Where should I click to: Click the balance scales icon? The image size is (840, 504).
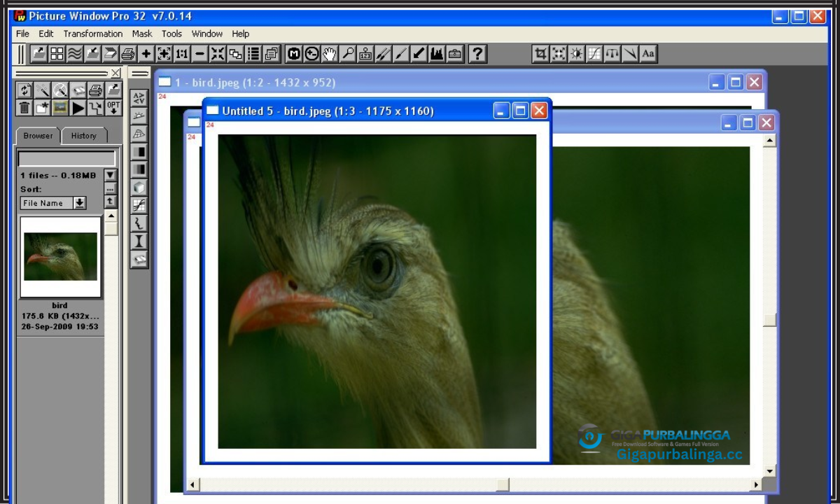click(x=612, y=54)
